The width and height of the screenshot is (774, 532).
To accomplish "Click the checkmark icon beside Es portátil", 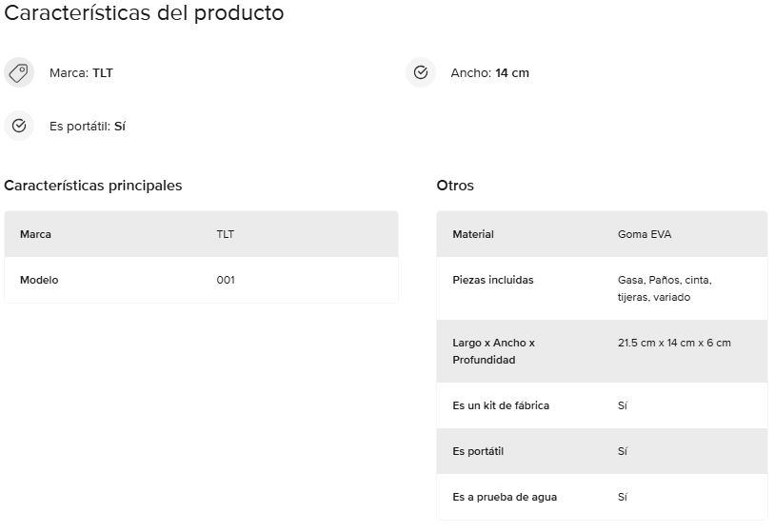I will (x=19, y=126).
